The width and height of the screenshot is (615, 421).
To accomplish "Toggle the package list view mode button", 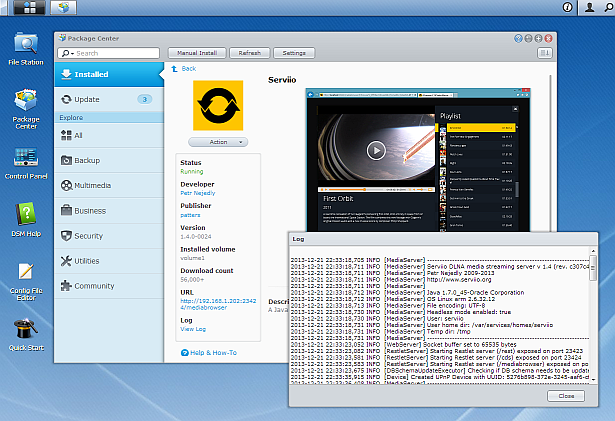I will tap(544, 53).
